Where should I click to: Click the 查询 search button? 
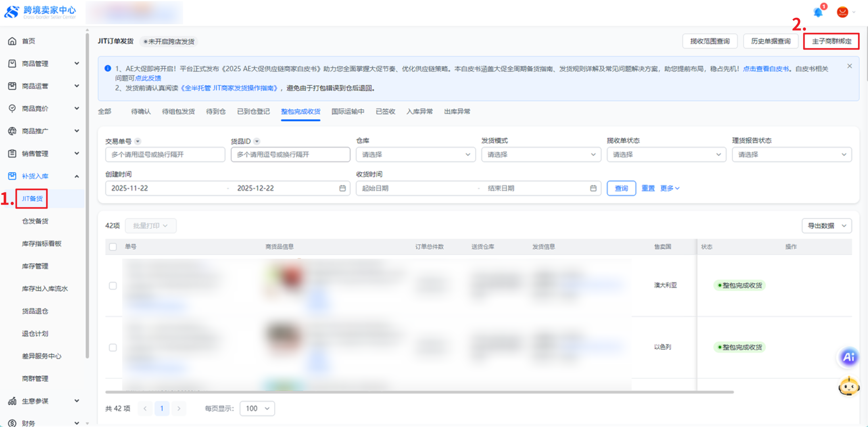(621, 188)
